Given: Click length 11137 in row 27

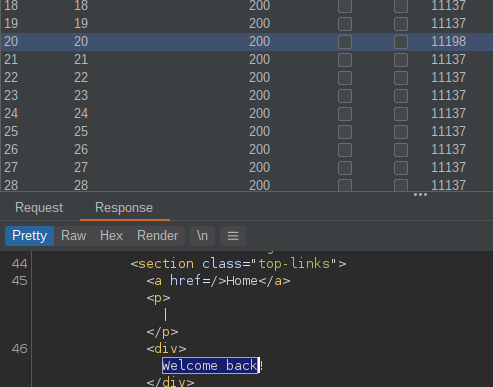Looking at the screenshot, I should tap(448, 168).
